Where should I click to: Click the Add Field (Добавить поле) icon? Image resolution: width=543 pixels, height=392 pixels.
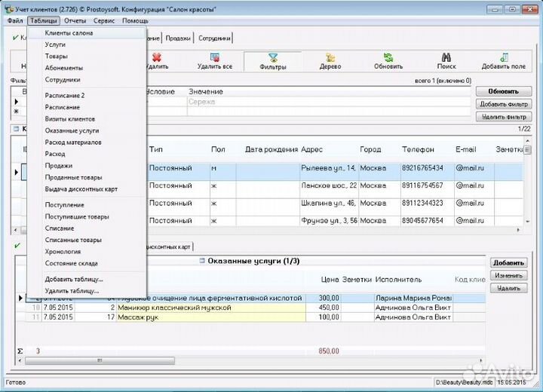(x=504, y=57)
